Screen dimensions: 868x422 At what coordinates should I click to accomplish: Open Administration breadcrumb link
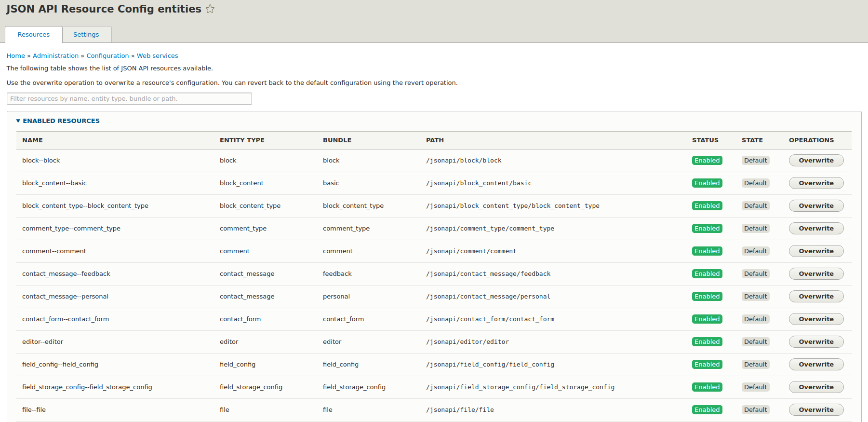[55, 56]
